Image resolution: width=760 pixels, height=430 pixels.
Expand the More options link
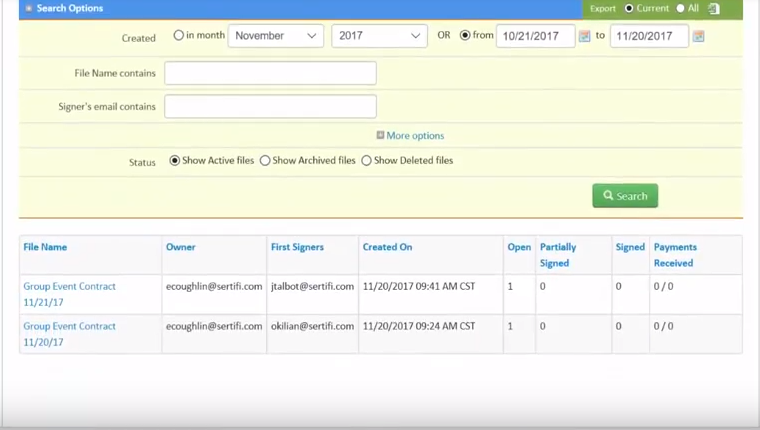coord(415,136)
